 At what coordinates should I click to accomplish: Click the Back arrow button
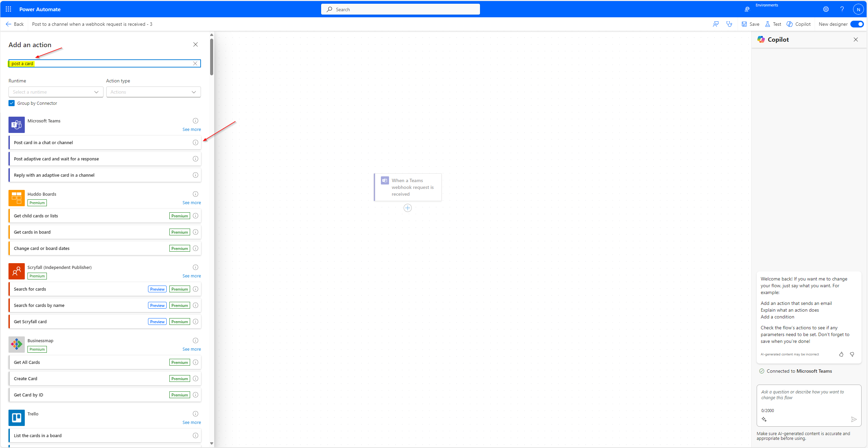15,24
